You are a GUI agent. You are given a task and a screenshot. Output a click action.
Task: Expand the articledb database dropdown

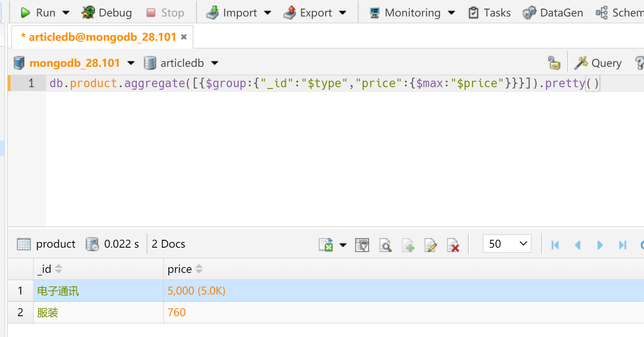click(214, 63)
